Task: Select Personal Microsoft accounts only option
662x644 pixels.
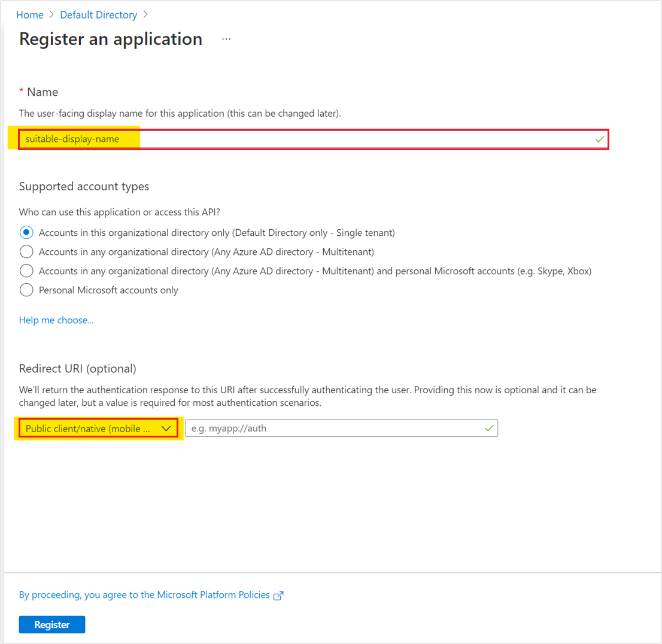Action: tap(26, 290)
